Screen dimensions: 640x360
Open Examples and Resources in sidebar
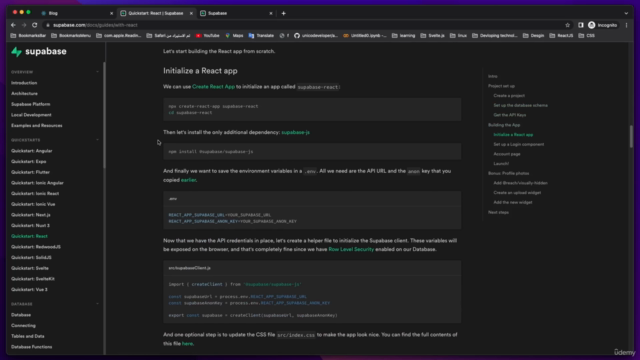click(37, 125)
